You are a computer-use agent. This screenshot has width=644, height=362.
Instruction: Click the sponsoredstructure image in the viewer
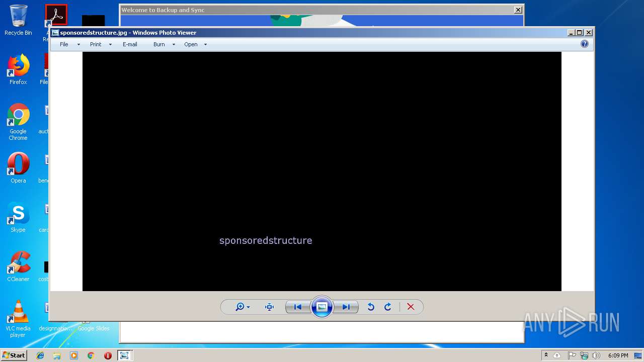[322, 171]
